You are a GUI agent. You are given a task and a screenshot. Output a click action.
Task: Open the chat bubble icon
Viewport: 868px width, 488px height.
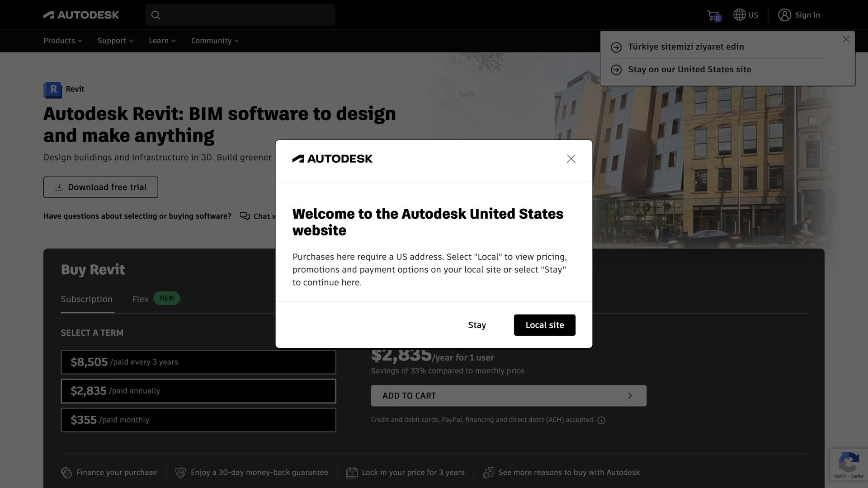[245, 216]
